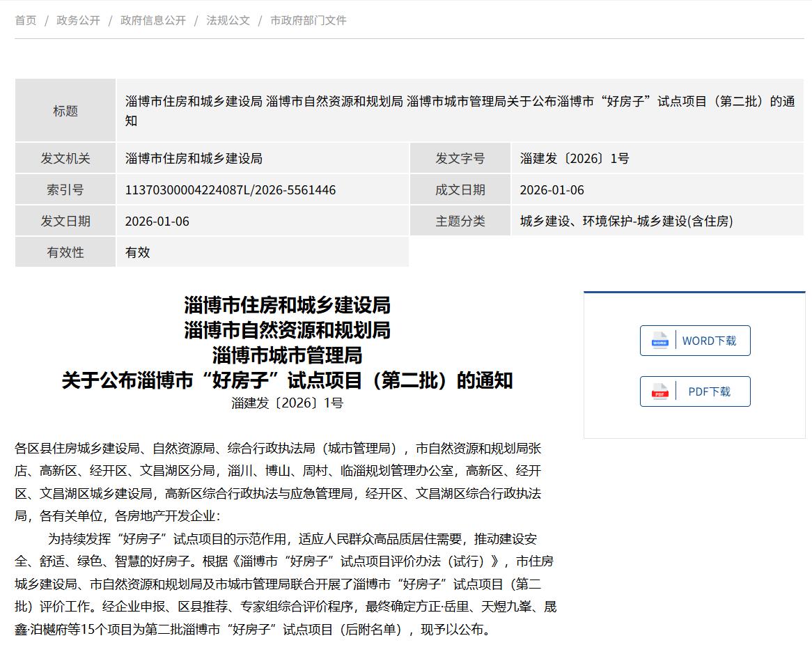Screen dimensions: 812x661
Task: Click the 成文日期 label cell
Action: point(460,190)
